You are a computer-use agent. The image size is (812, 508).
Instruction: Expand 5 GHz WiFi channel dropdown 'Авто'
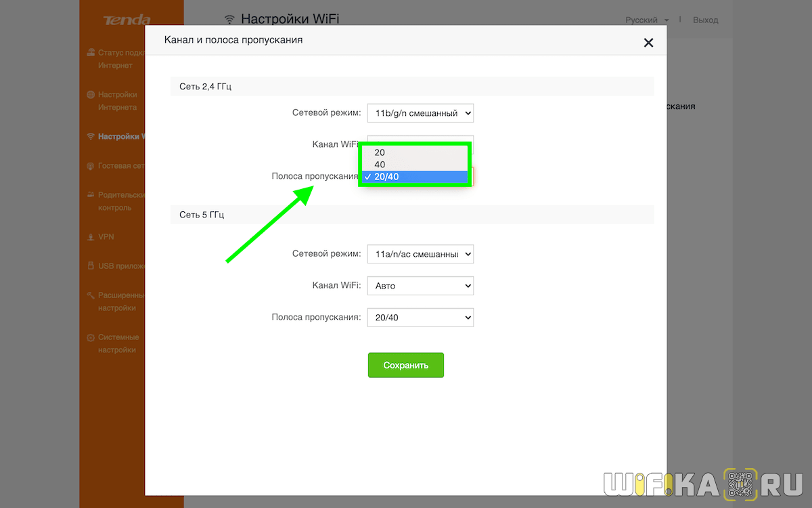pyautogui.click(x=420, y=286)
